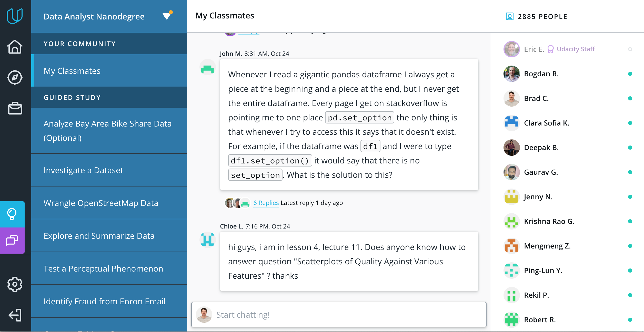This screenshot has width=644, height=332.
Task: Open Eric E. Udacity Staff profile
Action: pyautogui.click(x=534, y=49)
